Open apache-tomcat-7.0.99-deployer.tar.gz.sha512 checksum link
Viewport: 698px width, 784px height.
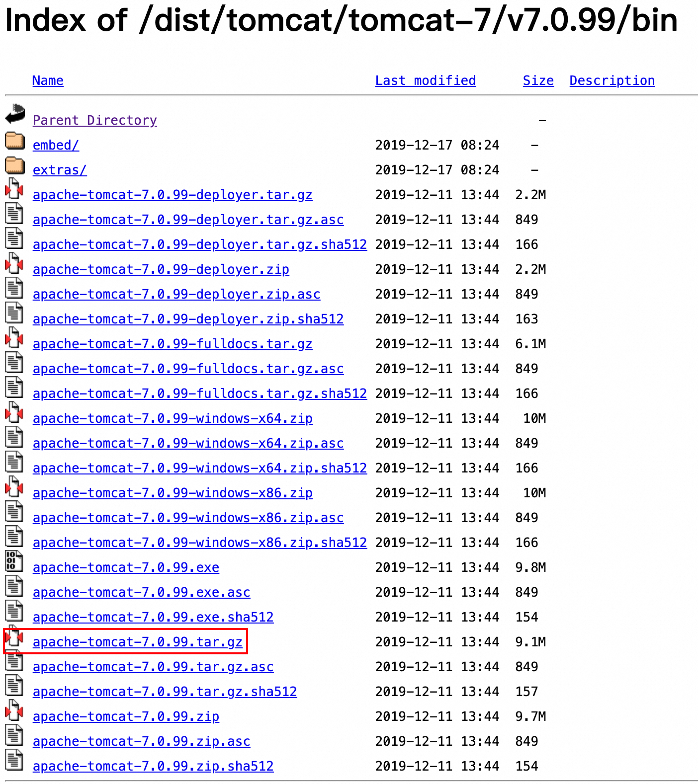point(200,244)
